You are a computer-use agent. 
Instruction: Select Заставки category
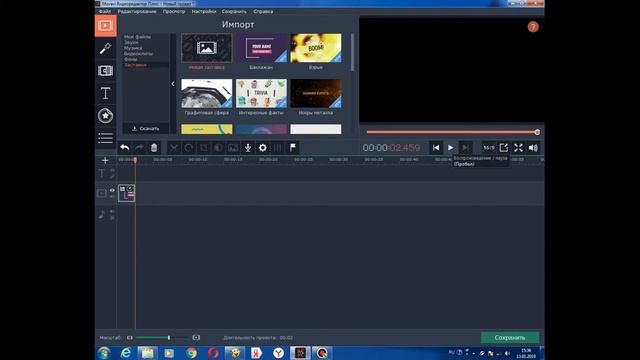coord(135,65)
